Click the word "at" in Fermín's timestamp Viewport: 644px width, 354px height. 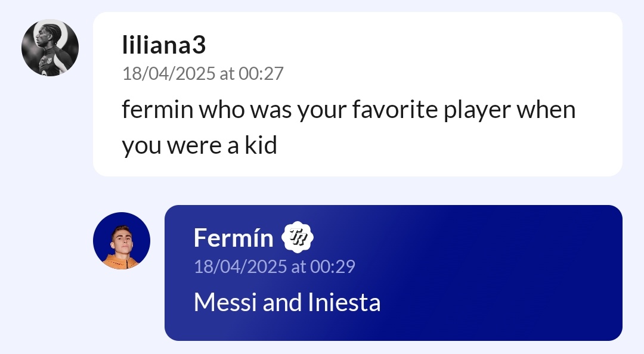click(x=298, y=266)
